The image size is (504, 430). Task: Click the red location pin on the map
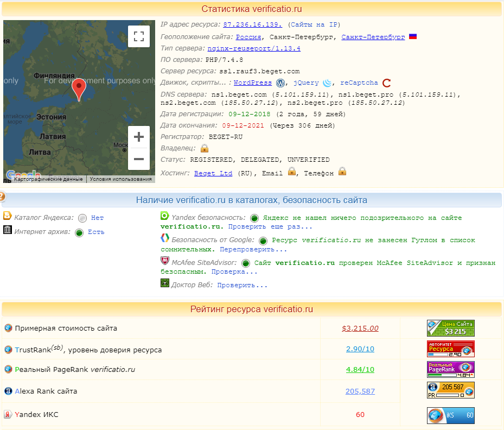(x=79, y=90)
